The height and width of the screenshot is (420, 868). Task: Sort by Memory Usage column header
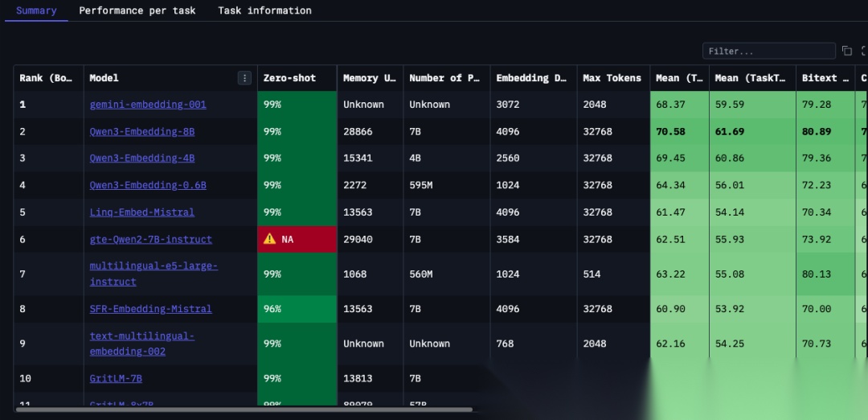(370, 78)
